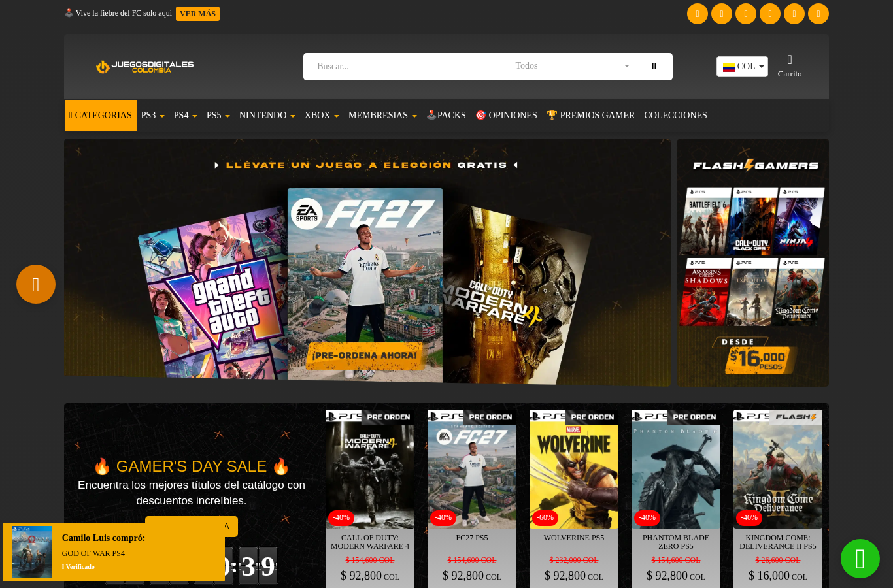
Task: Click the VER MÁS button
Action: pos(197,14)
